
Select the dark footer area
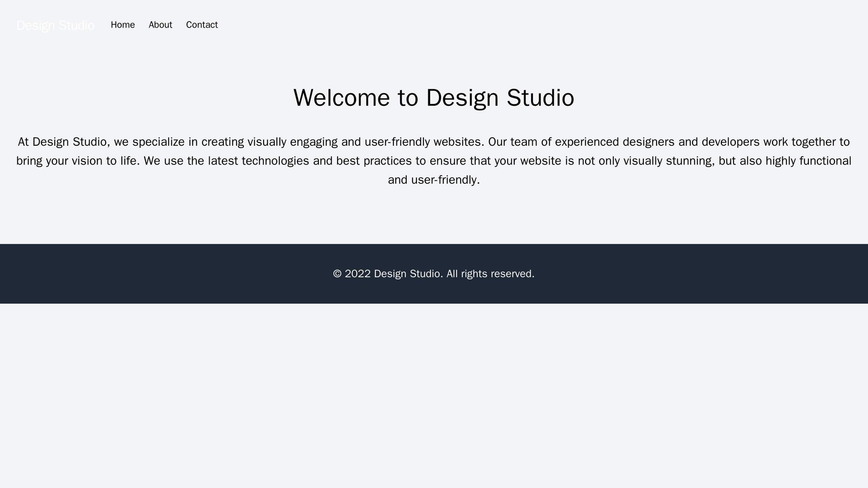(434, 275)
